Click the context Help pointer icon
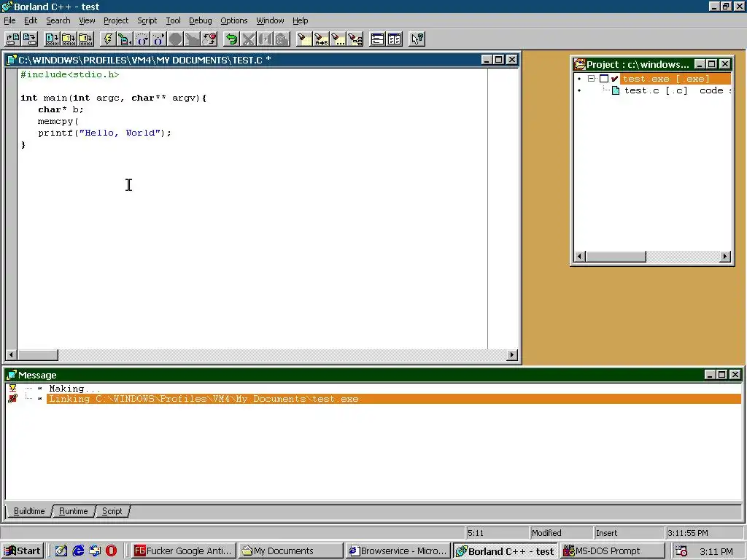The image size is (747, 560). [x=417, y=39]
